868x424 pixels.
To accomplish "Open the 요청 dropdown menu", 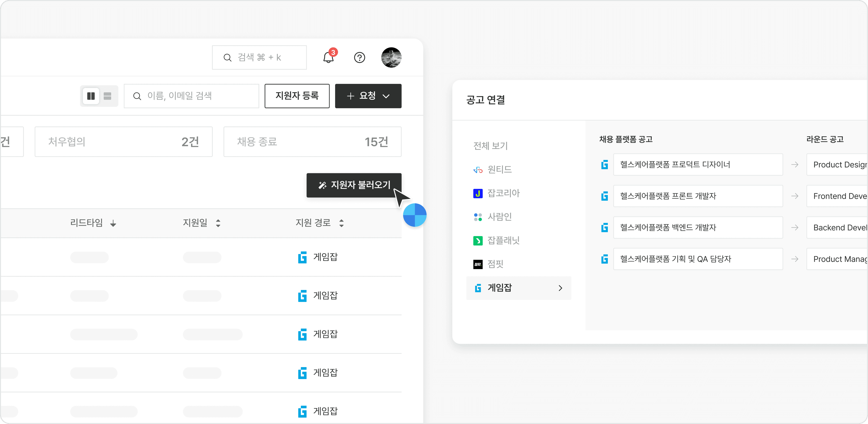I will coord(368,96).
